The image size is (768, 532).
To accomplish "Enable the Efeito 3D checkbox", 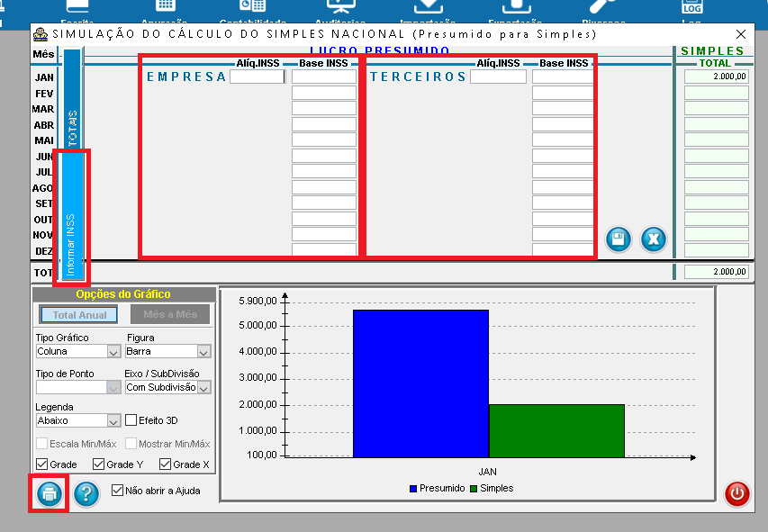I will pos(131,420).
